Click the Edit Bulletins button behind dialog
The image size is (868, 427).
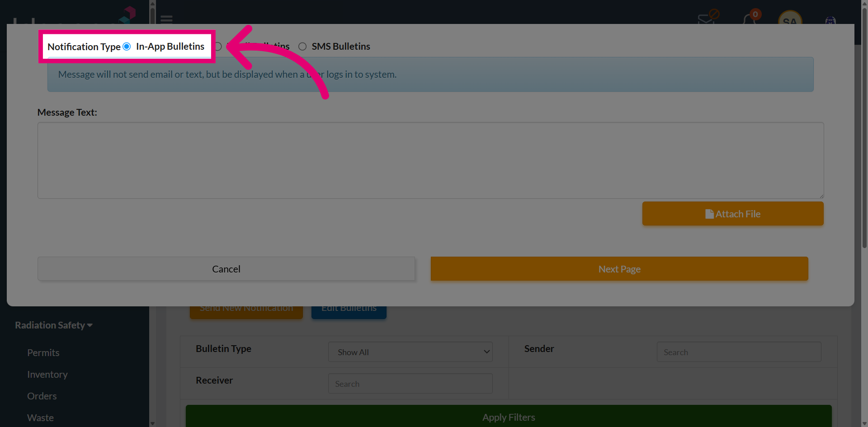click(x=349, y=312)
